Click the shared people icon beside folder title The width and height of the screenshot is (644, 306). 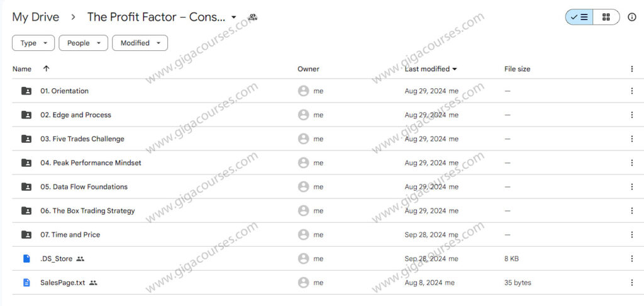(252, 17)
